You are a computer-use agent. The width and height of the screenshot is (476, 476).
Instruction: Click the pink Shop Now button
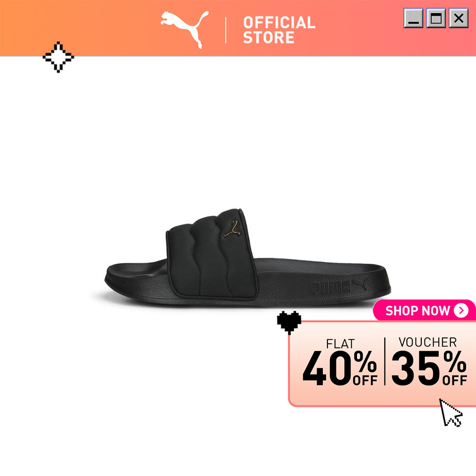(x=424, y=310)
